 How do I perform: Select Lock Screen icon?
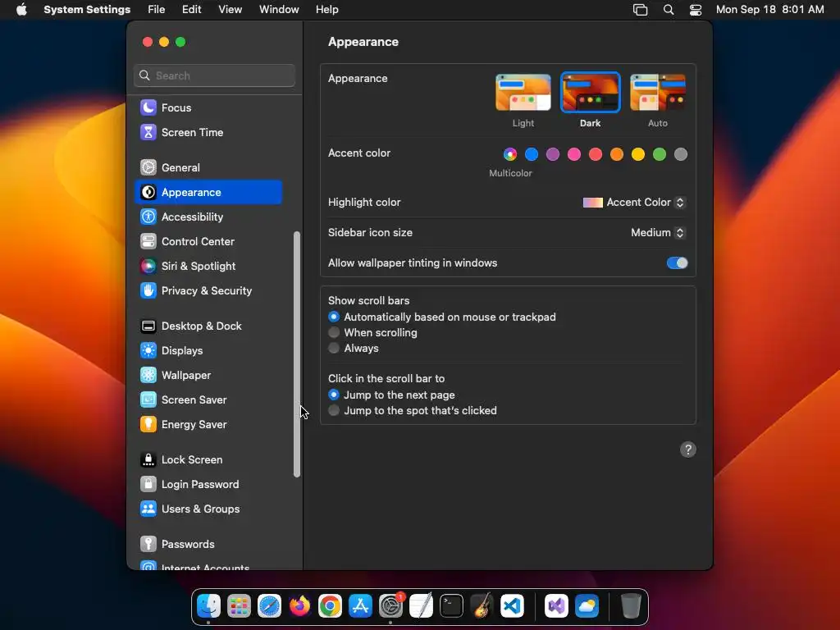click(x=148, y=460)
